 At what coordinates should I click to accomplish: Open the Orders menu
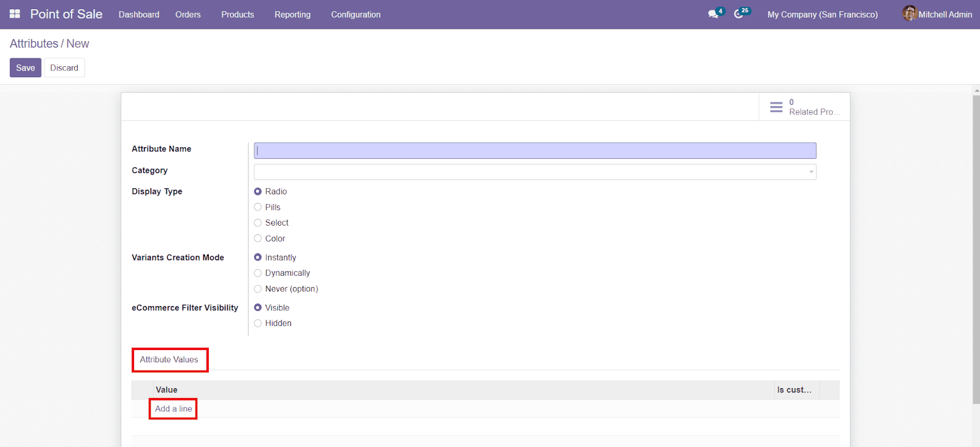[x=188, y=14]
